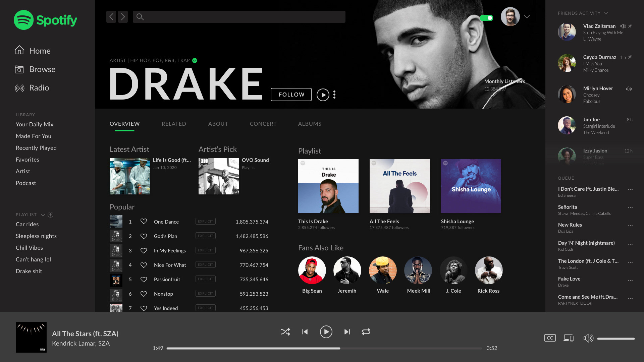644x362 pixels.
Task: Expand the user account dropdown chevron
Action: [527, 16]
